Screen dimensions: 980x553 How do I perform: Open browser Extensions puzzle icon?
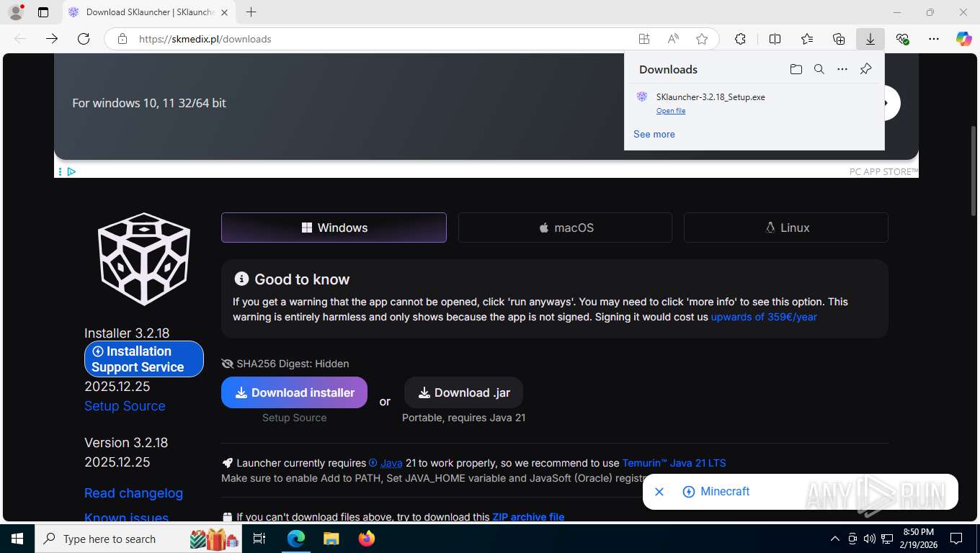pos(740,39)
